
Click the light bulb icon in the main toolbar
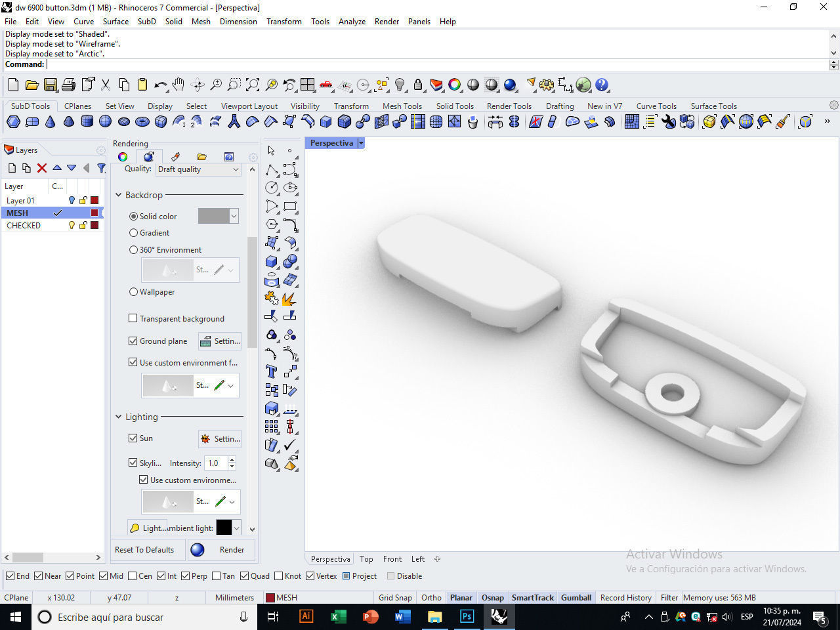point(400,85)
